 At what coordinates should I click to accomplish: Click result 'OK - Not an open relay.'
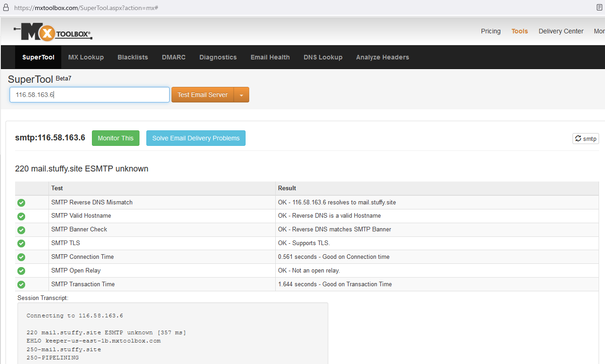click(x=309, y=270)
